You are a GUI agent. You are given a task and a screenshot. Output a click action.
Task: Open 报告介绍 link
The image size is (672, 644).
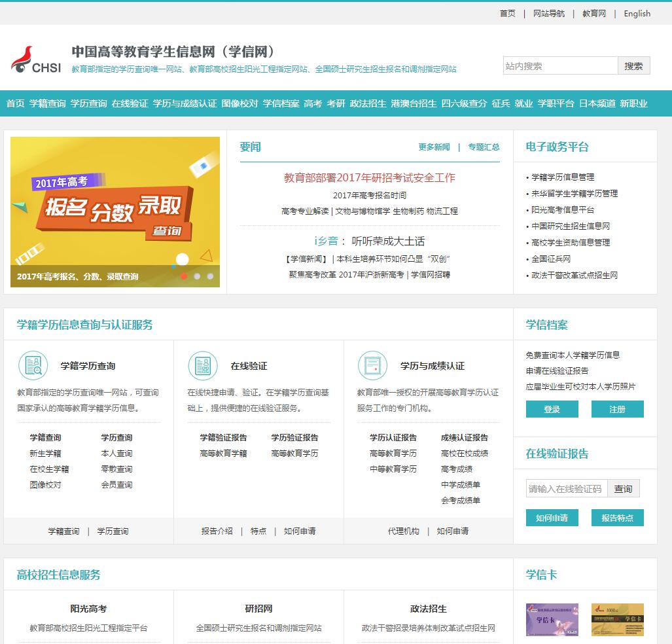tap(217, 531)
